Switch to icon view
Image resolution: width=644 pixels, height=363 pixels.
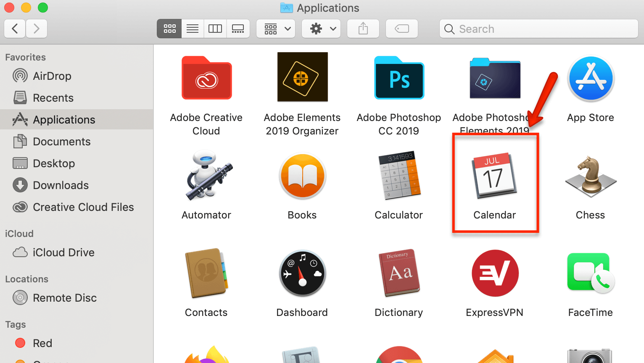169,29
